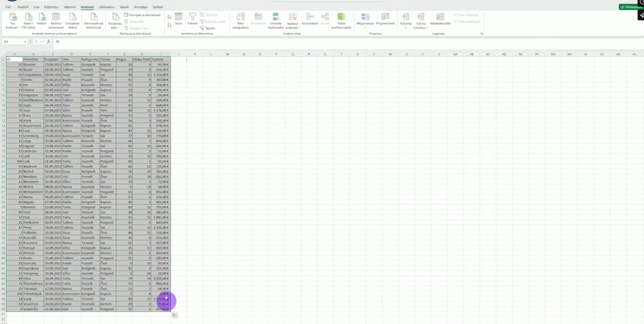The height and width of the screenshot is (324, 644).
Task: Expand Tühista rühmitus dropdown arrow
Action: tap(427, 28)
